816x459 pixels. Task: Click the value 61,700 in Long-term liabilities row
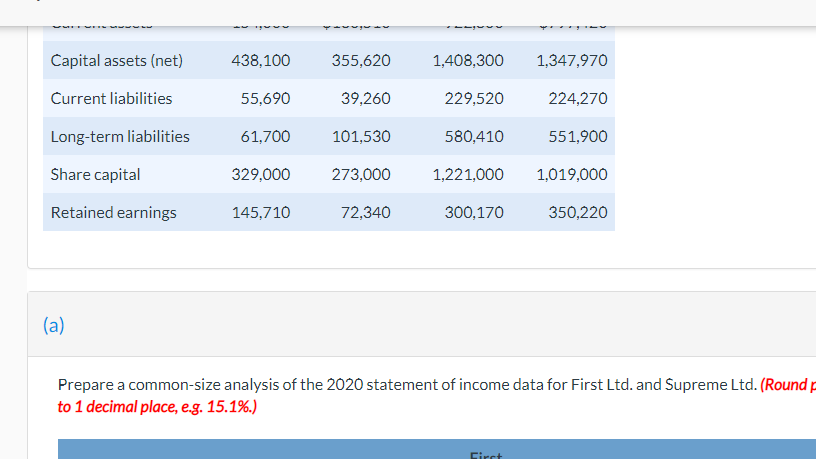coord(265,136)
